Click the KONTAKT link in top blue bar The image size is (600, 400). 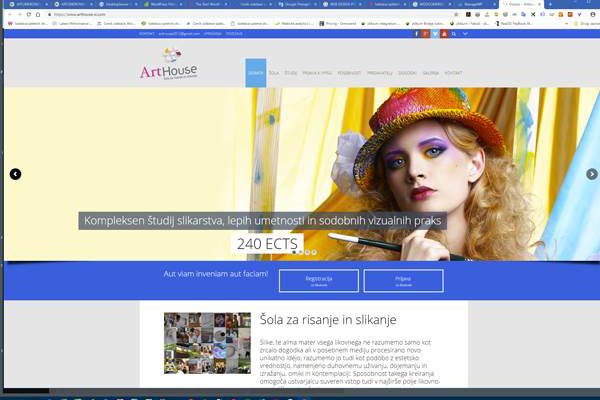point(147,34)
